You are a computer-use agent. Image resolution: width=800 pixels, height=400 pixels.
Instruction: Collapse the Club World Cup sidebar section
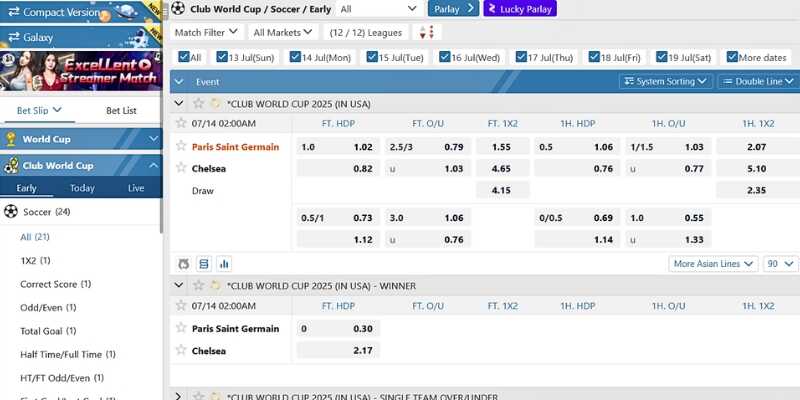153,165
